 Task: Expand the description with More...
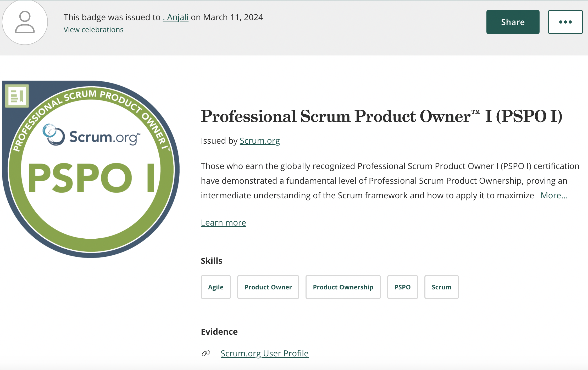[554, 195]
